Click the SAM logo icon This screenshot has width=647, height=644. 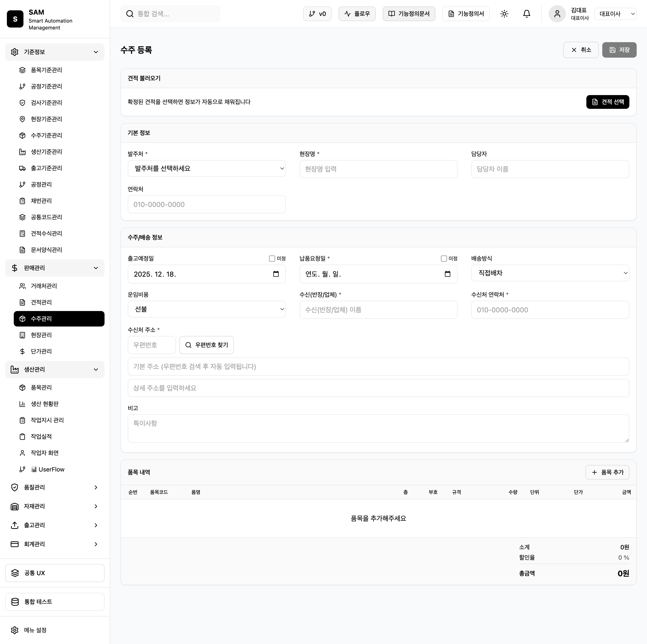pos(15,19)
